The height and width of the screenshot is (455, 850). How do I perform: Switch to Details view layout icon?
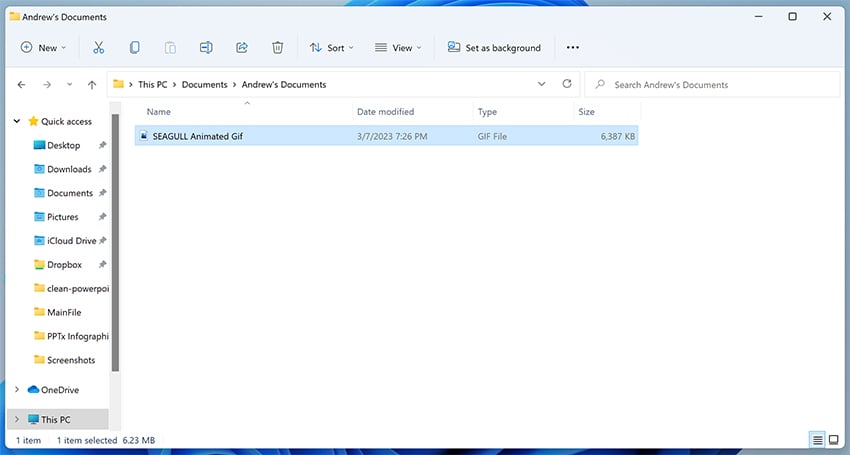817,440
